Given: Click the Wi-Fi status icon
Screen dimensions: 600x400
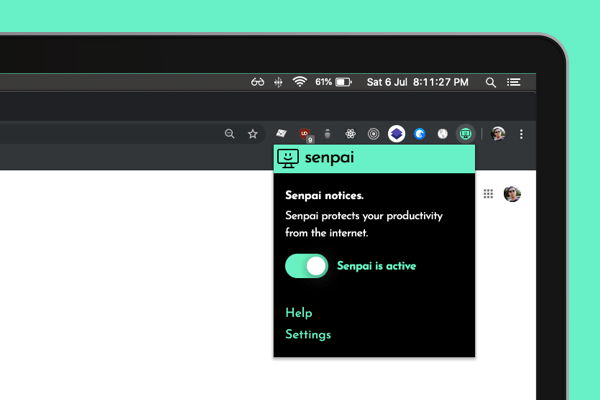Looking at the screenshot, I should [299, 83].
